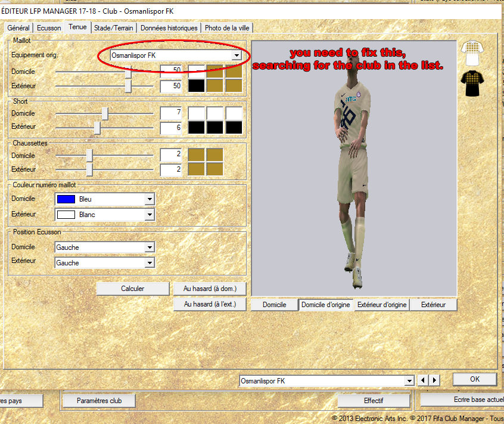Image resolution: width=504 pixels, height=424 pixels.
Task: Click the Chaussettes Extérieur slider handle
Action: 90,169
